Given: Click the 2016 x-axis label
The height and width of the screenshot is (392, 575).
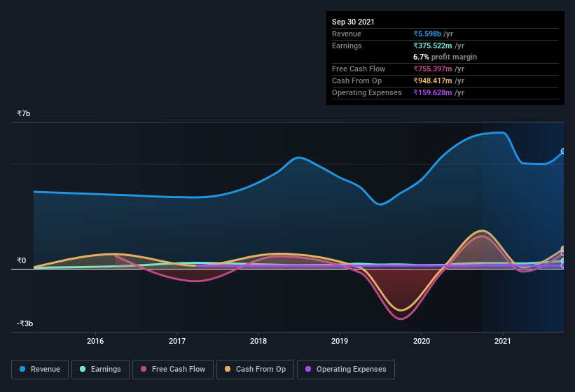Looking at the screenshot, I should point(95,341).
